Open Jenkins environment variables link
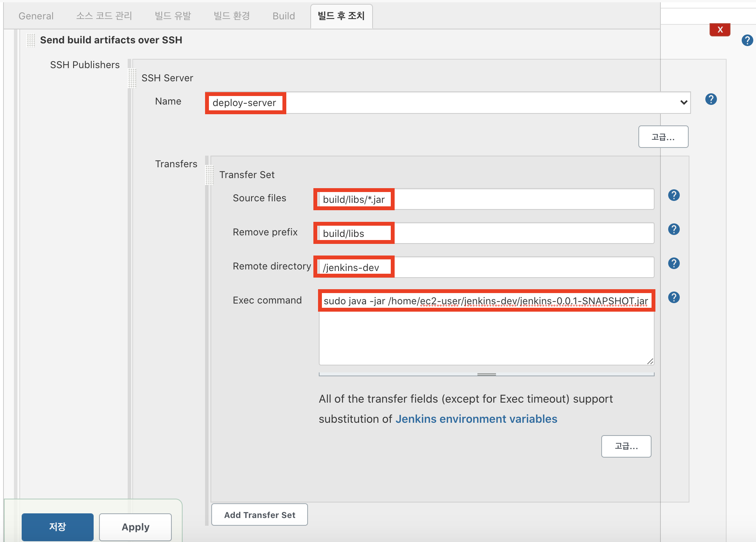Image resolution: width=756 pixels, height=542 pixels. tap(476, 419)
